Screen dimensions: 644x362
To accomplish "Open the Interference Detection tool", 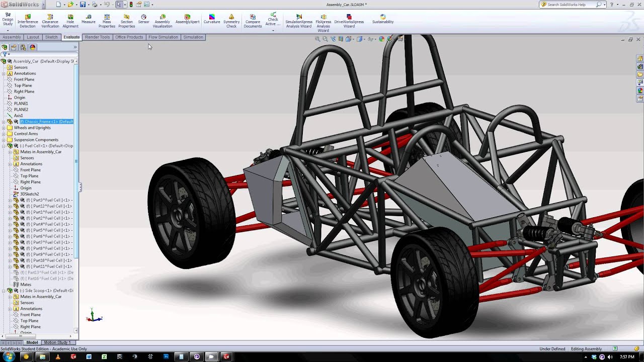I will pos(28,21).
